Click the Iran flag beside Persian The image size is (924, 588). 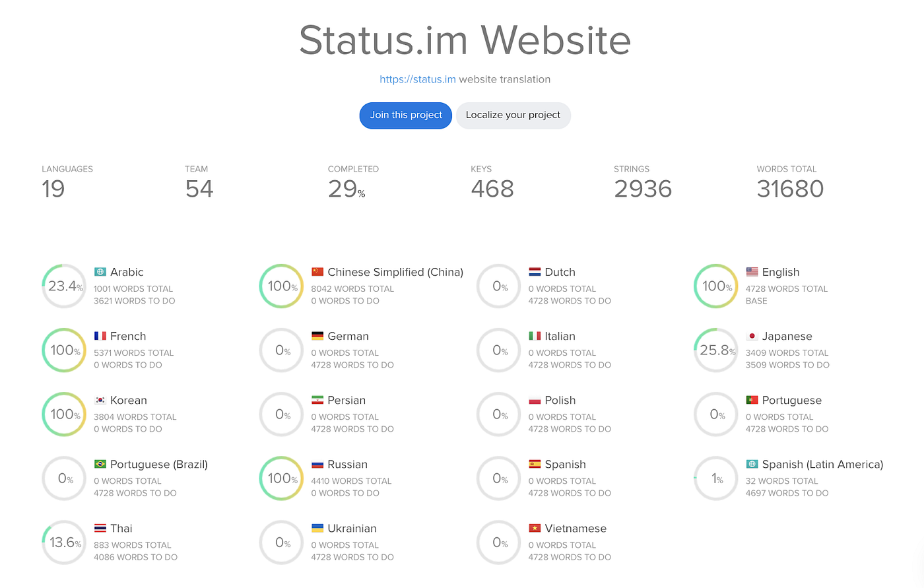point(317,400)
